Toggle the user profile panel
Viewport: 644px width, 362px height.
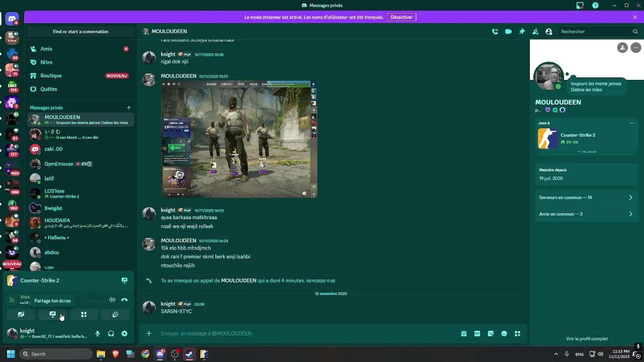pos(549,31)
